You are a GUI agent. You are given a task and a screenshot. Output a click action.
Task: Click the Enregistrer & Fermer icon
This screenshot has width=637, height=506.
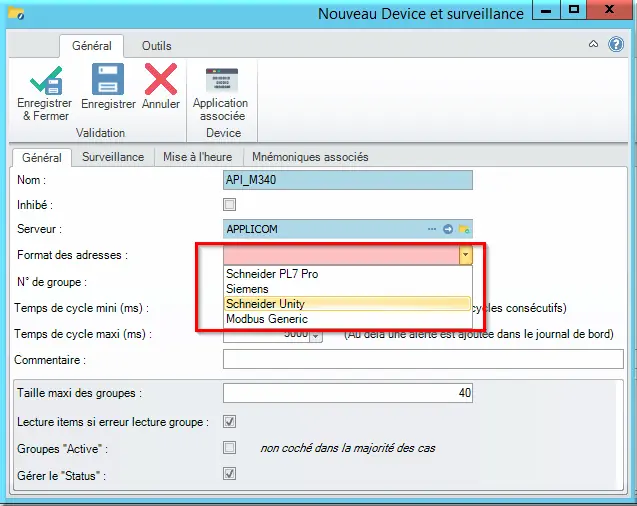[x=46, y=80]
